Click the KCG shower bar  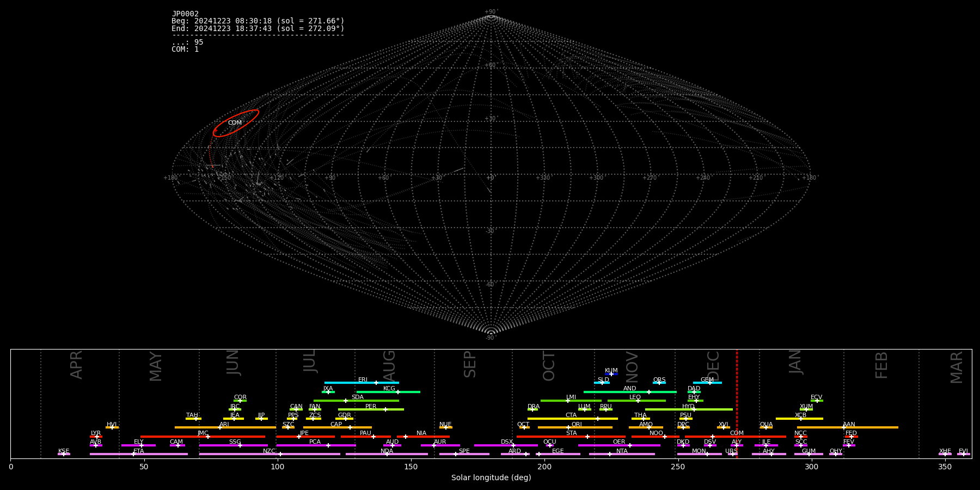pyautogui.click(x=388, y=392)
